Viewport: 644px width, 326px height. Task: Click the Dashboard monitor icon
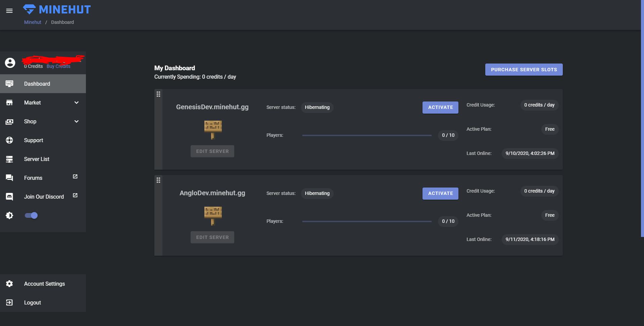(x=9, y=84)
